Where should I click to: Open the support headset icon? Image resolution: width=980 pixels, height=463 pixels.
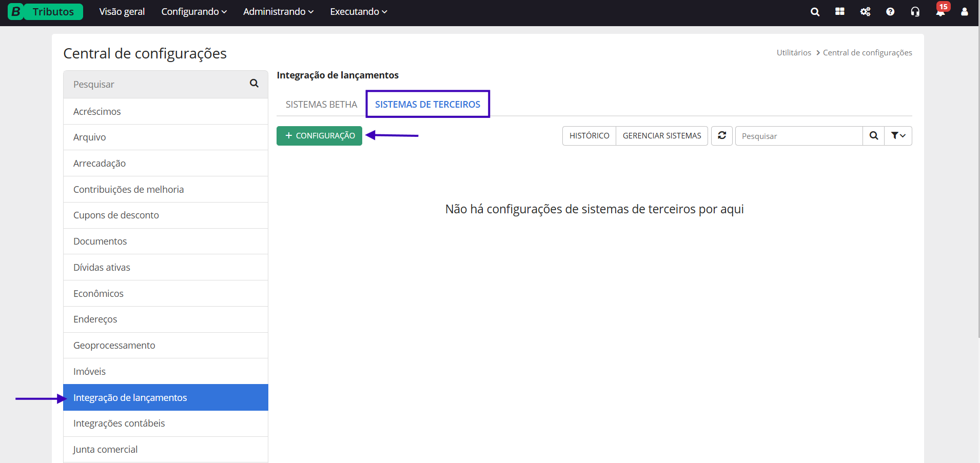915,12
